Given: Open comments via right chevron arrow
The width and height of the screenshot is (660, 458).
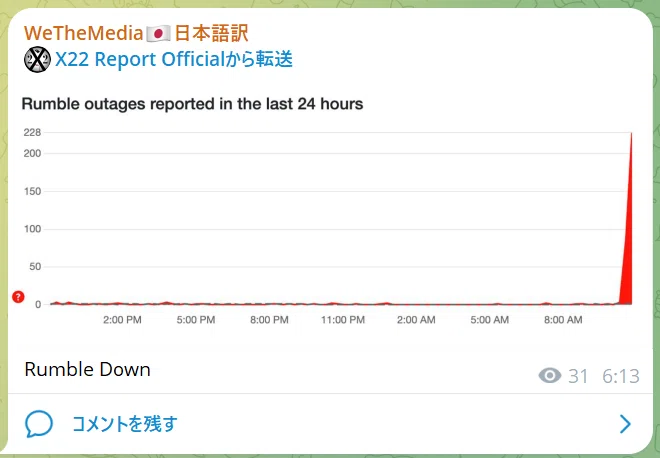Looking at the screenshot, I should pyautogui.click(x=625, y=423).
